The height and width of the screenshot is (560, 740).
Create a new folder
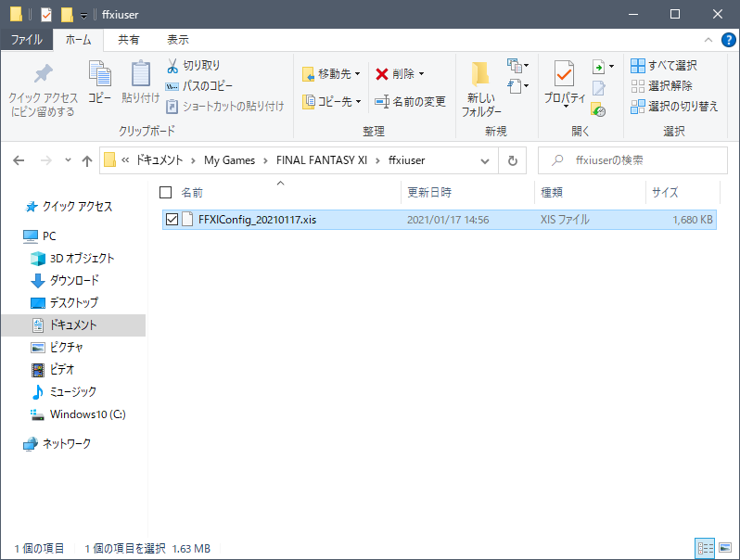481,89
